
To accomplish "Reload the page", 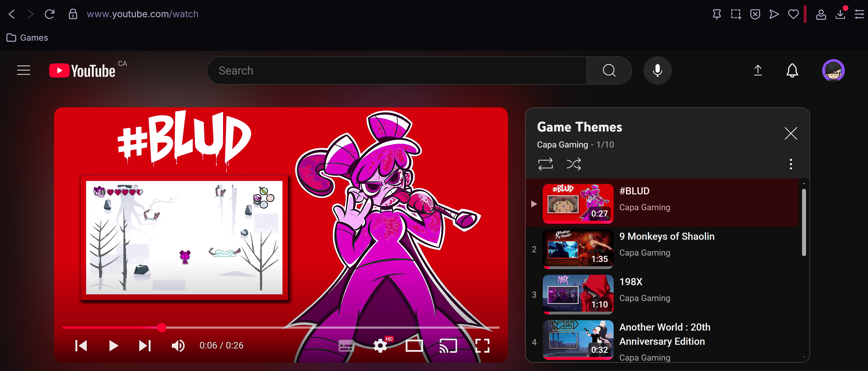I will tap(50, 14).
